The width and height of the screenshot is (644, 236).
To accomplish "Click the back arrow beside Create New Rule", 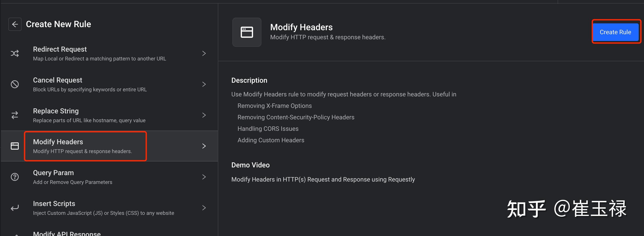I will (15, 24).
